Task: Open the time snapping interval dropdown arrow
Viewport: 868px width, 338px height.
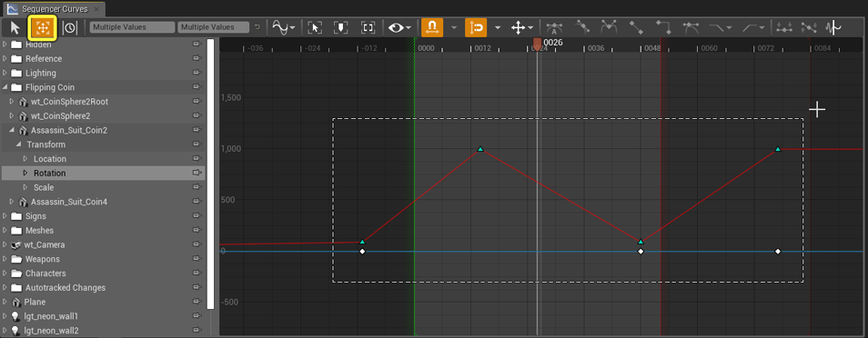Action: pyautogui.click(x=454, y=27)
